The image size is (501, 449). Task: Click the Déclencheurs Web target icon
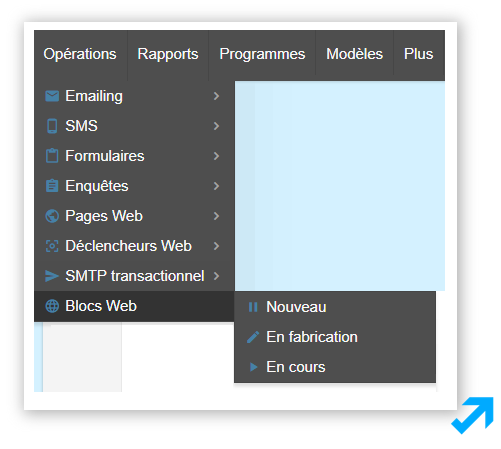click(52, 246)
